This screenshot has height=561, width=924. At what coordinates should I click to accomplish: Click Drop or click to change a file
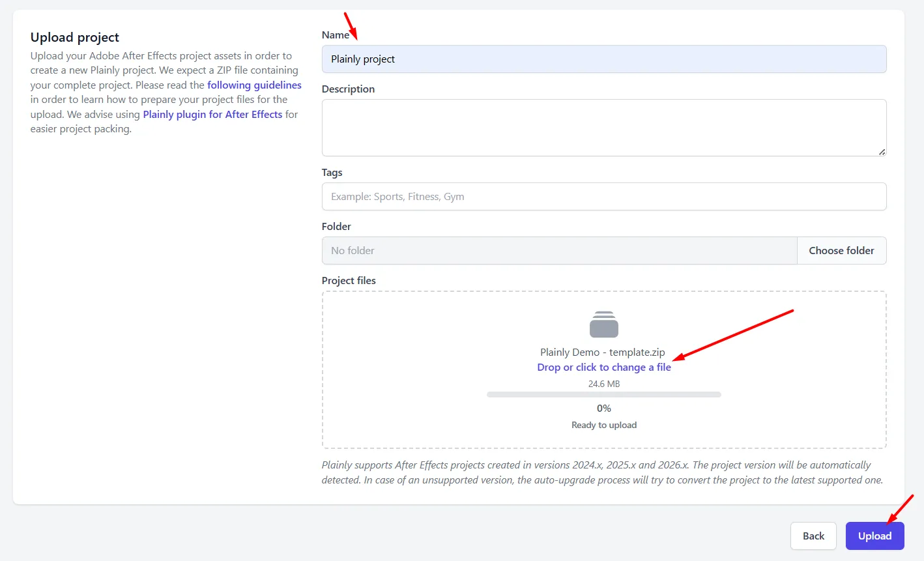coord(603,367)
